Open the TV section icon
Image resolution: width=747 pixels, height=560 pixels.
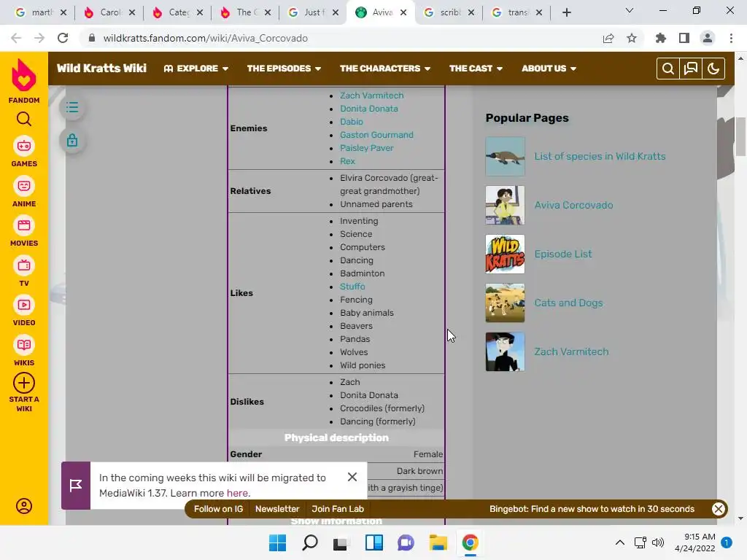click(24, 265)
